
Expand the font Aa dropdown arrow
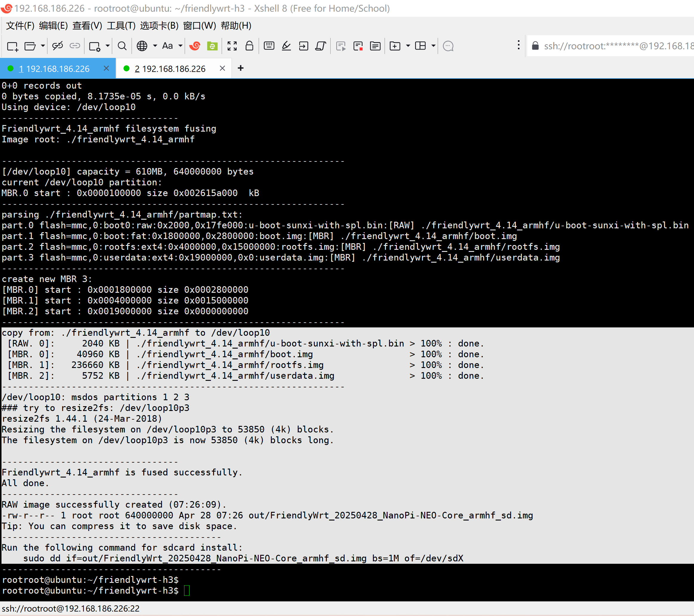coord(181,46)
